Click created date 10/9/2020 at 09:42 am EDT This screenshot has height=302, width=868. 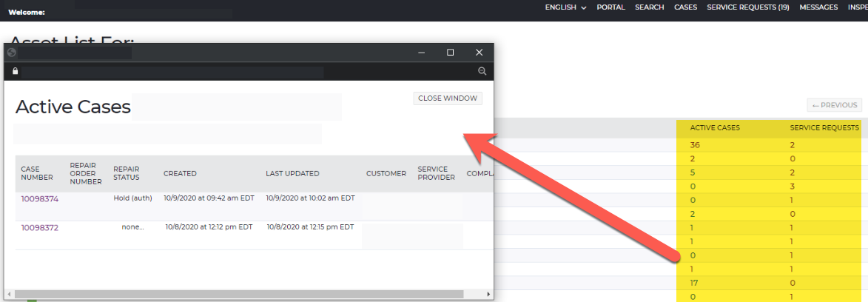coord(209,198)
